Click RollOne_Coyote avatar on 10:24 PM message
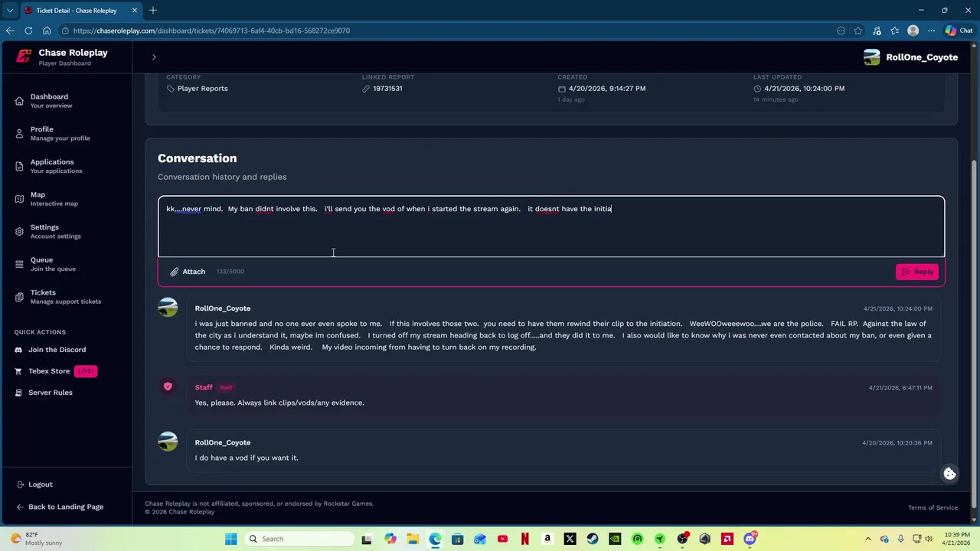This screenshot has height=551, width=980. click(x=168, y=308)
